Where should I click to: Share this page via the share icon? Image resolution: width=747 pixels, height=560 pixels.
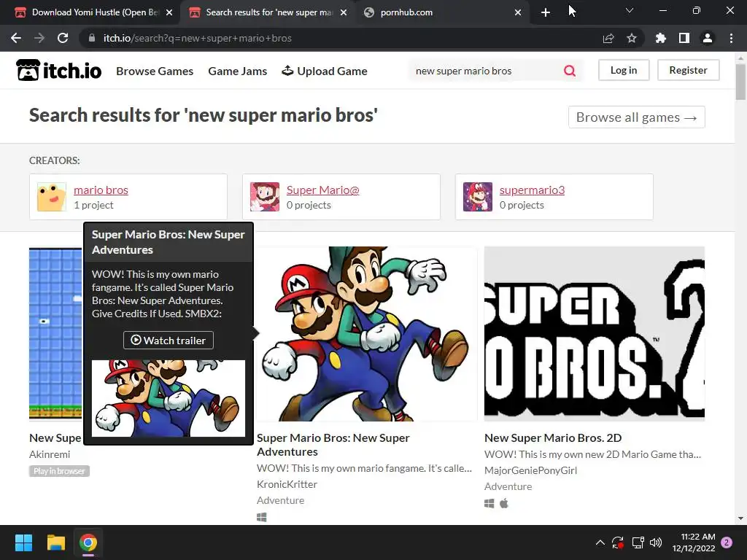[608, 38]
